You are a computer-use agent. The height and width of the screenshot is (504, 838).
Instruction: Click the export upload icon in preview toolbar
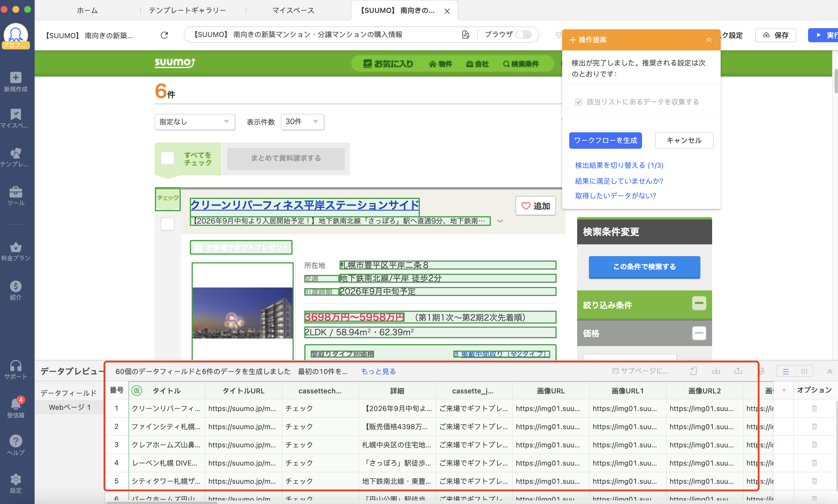pyautogui.click(x=738, y=371)
